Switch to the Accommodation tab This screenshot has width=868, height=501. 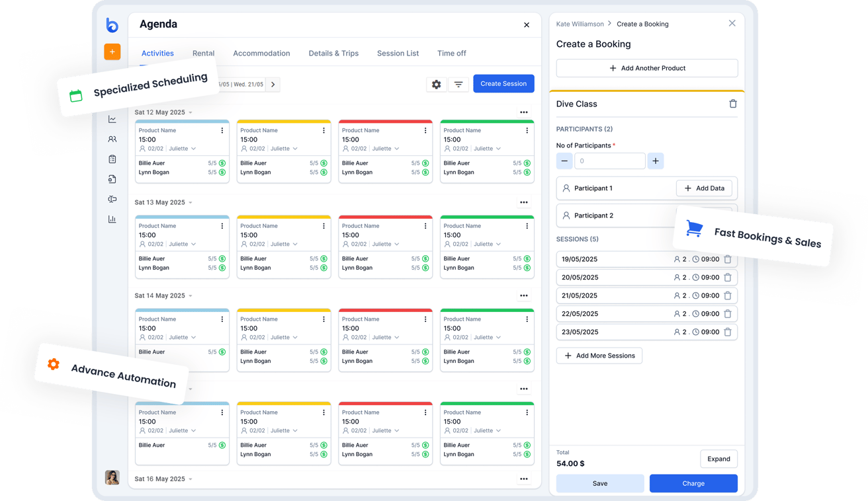[261, 54]
